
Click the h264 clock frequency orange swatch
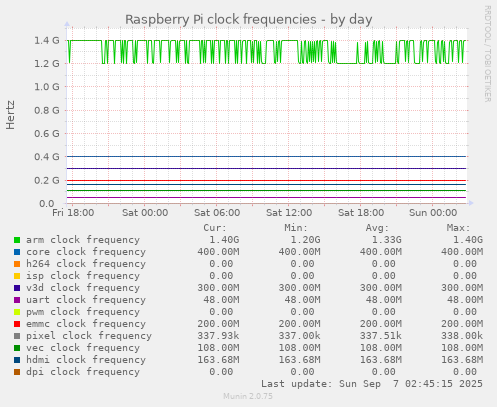point(17,264)
